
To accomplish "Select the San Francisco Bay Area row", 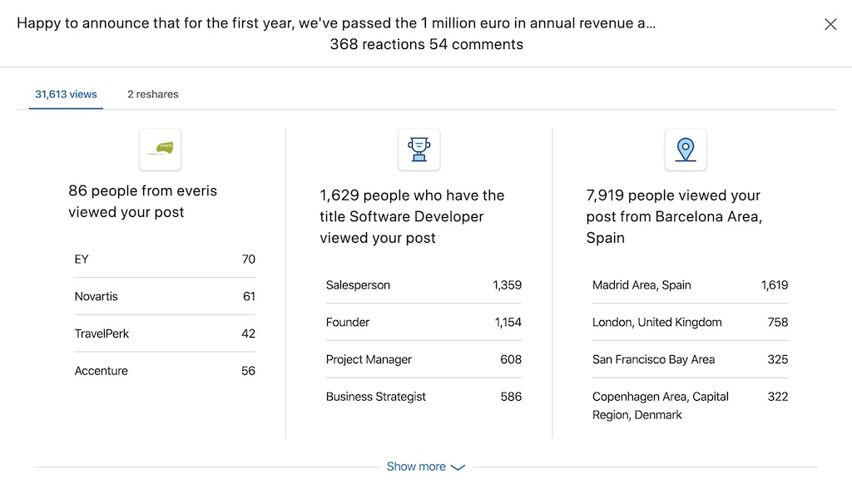I will pyautogui.click(x=690, y=359).
